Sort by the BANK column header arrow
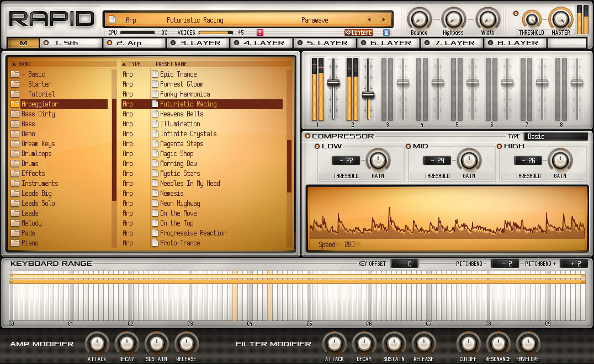The height and width of the screenshot is (364, 594). tap(14, 64)
